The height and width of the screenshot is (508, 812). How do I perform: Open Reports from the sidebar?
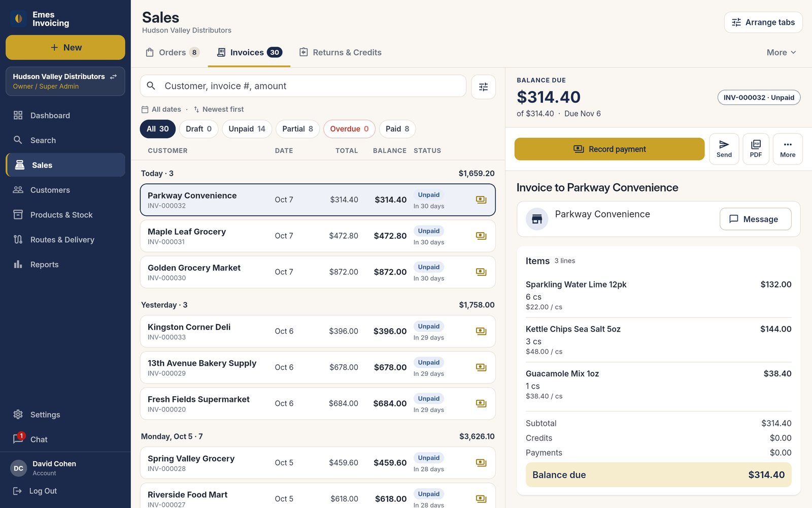(x=65, y=265)
